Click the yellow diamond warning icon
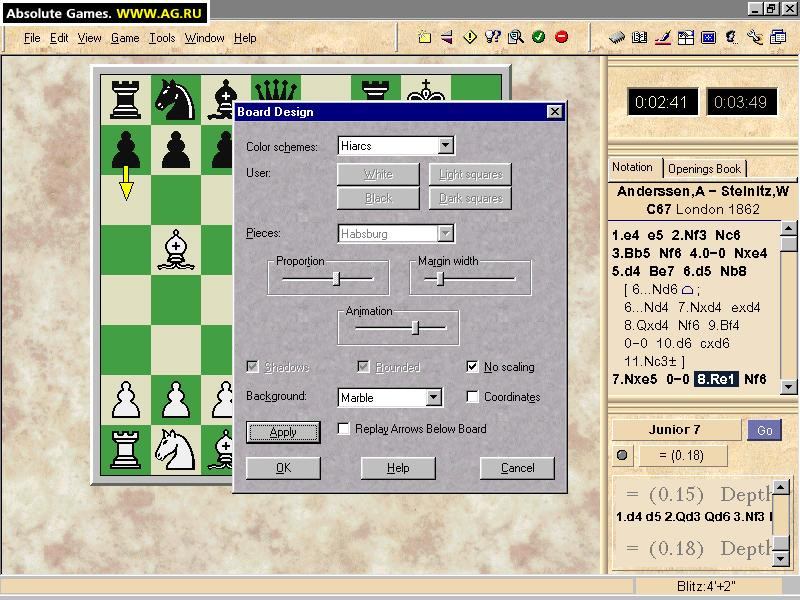 470,38
